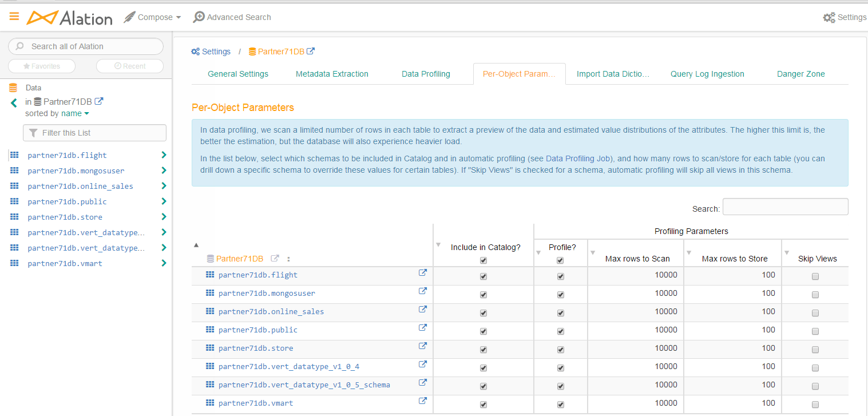
Task: Click the Recent button in the sidebar
Action: (x=129, y=66)
